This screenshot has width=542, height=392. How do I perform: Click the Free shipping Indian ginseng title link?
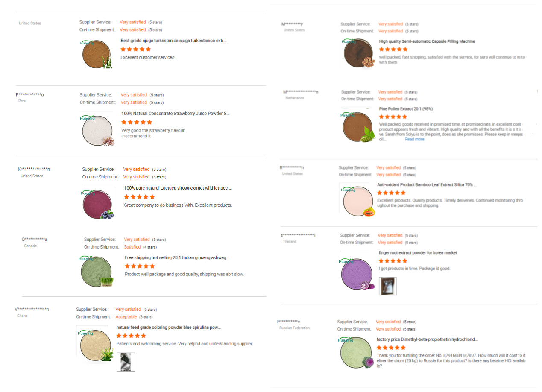point(177,258)
